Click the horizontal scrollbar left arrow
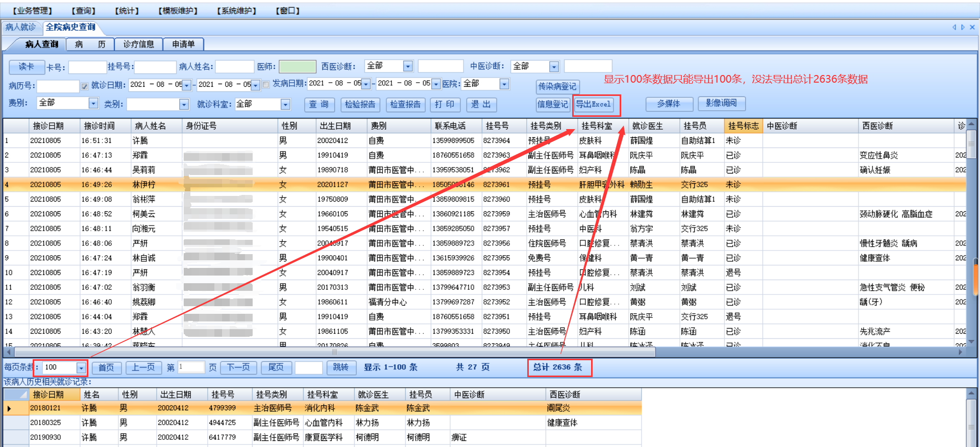 [x=9, y=352]
